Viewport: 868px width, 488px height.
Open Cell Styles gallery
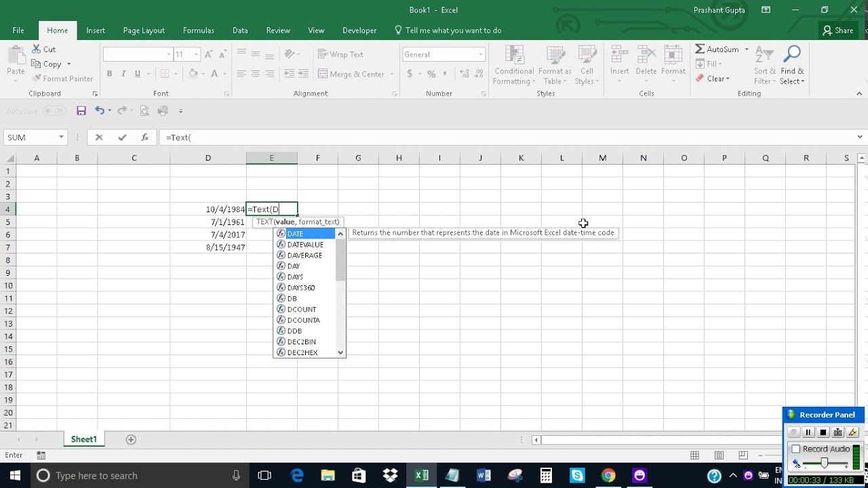[587, 66]
